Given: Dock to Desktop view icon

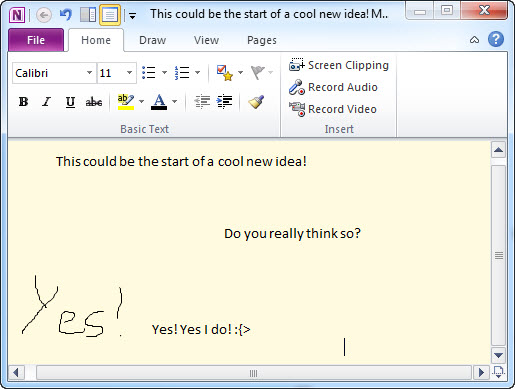Looking at the screenshot, I should pos(88,15).
